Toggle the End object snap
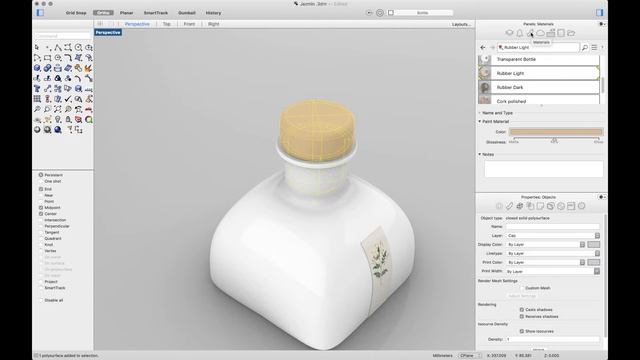 [x=41, y=189]
